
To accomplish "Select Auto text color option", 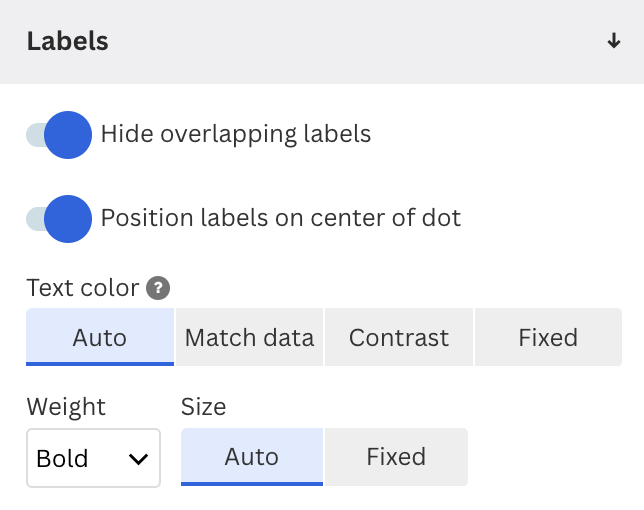I will click(100, 337).
